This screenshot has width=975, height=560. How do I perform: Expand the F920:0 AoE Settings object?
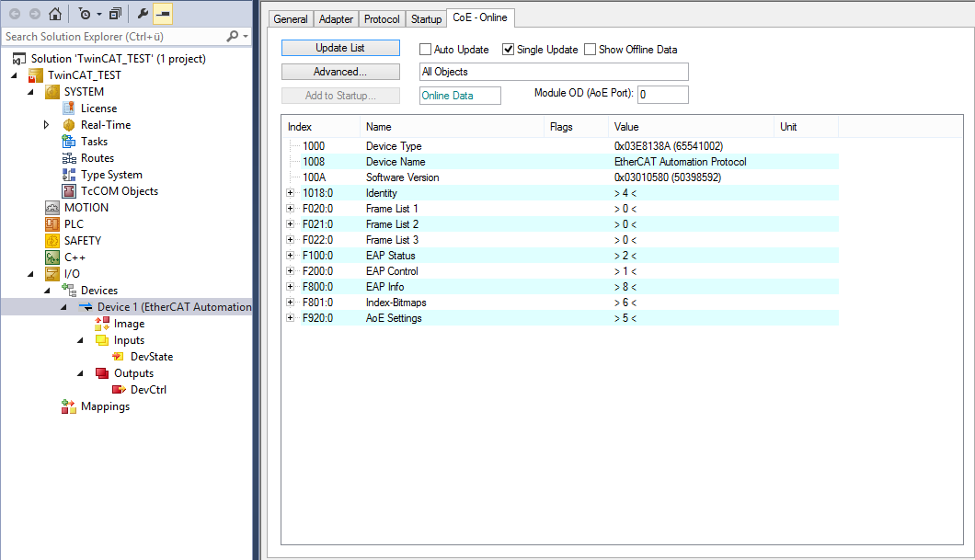tap(290, 317)
